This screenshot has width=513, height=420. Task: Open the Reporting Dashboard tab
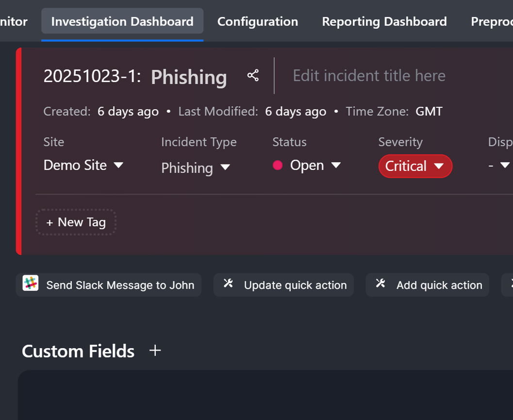[x=384, y=22]
